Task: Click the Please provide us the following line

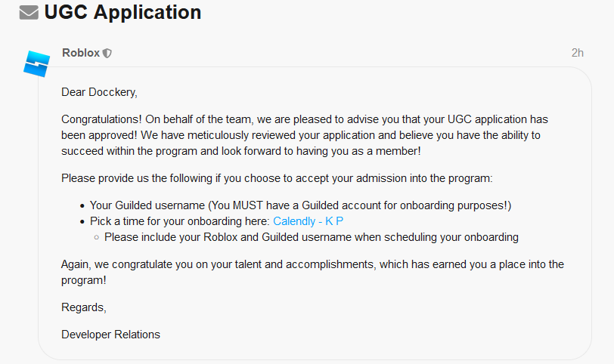Action: coord(277,179)
